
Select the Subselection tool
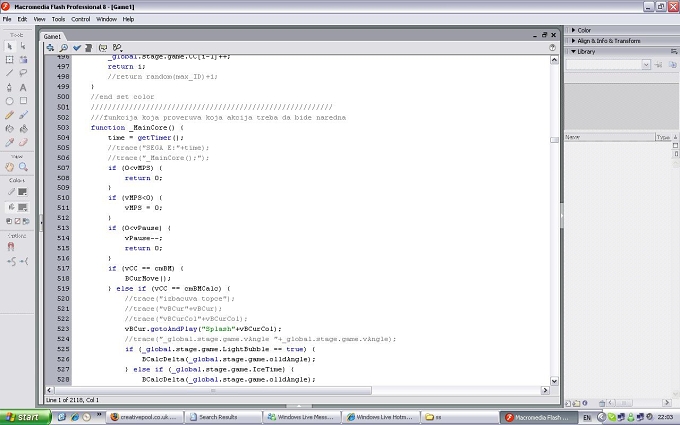23,46
